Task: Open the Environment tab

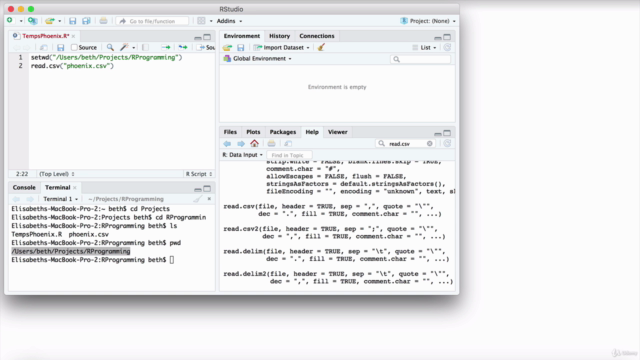Action: coord(242,36)
